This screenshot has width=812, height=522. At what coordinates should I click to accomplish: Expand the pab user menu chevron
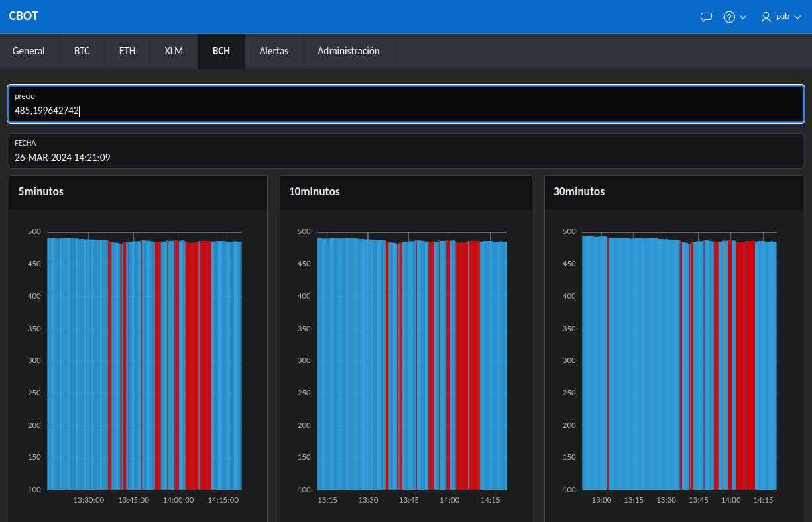click(797, 17)
